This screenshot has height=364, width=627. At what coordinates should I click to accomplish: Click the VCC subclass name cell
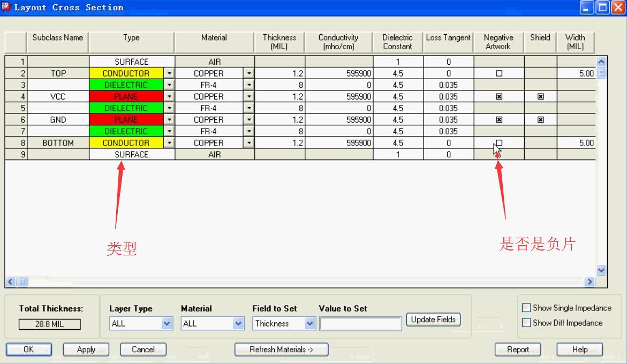pos(58,97)
